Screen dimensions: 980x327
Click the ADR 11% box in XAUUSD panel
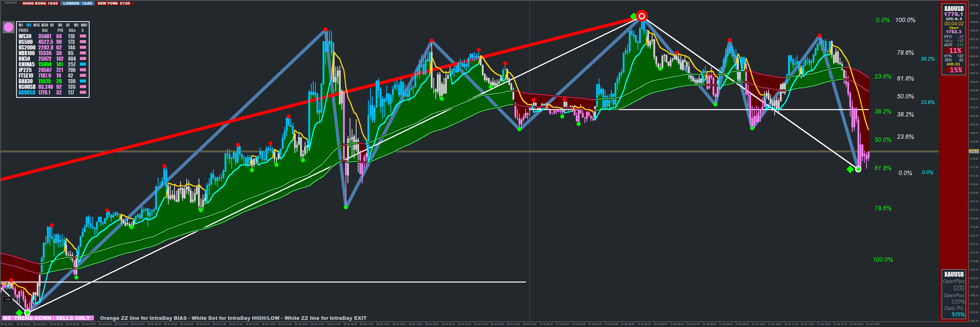955,51
